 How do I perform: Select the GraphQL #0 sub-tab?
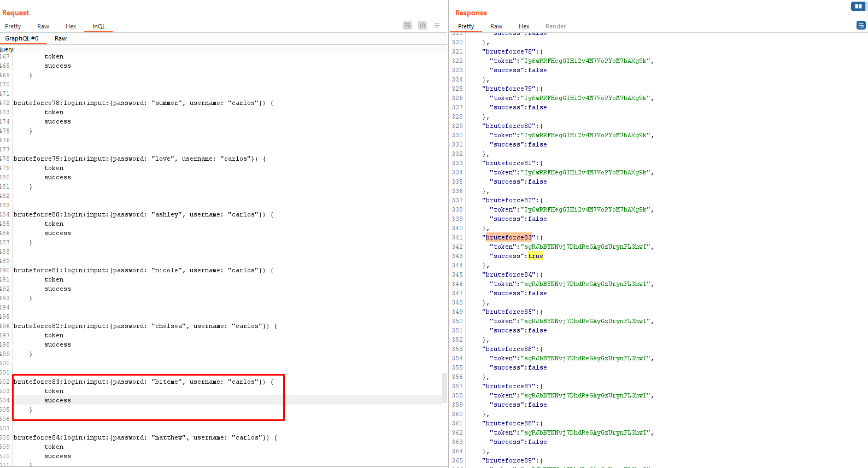pyautogui.click(x=22, y=38)
